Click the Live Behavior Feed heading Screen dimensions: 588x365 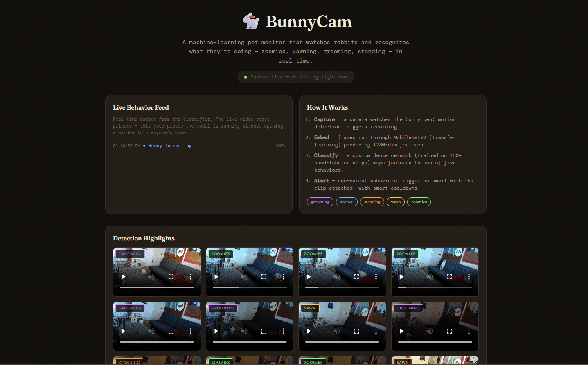[141, 107]
